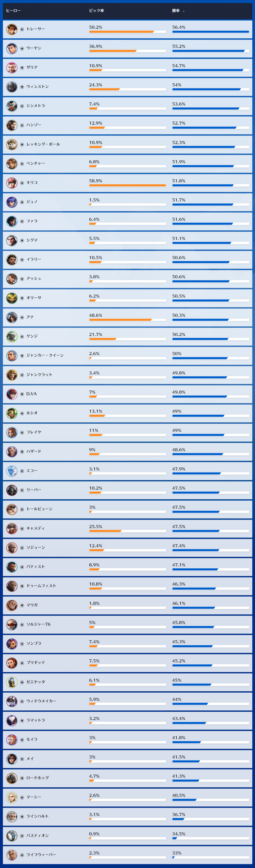Image resolution: width=255 pixels, height=868 pixels.
Task: Click キリコ's orange pick rate bar
Action: tap(127, 185)
